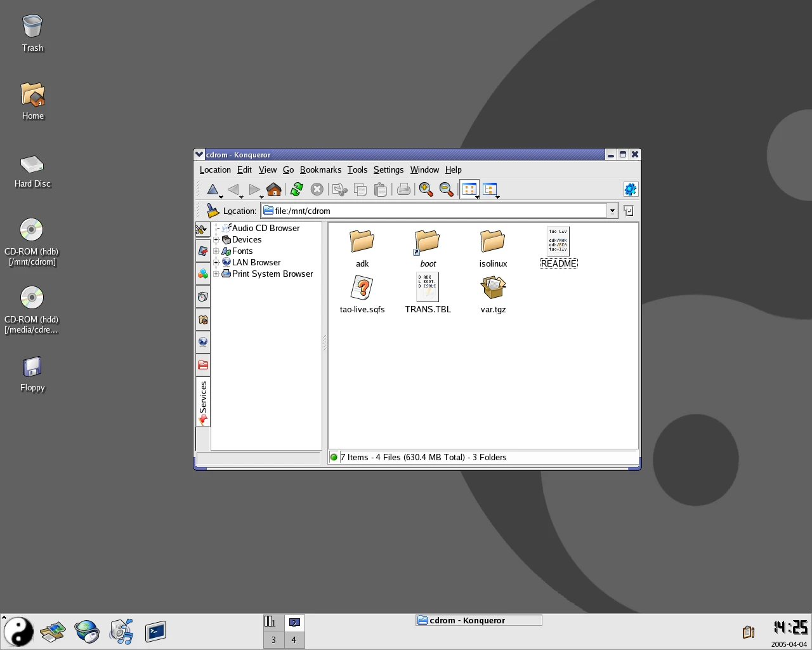Select the Services sidebar tab

(x=202, y=402)
